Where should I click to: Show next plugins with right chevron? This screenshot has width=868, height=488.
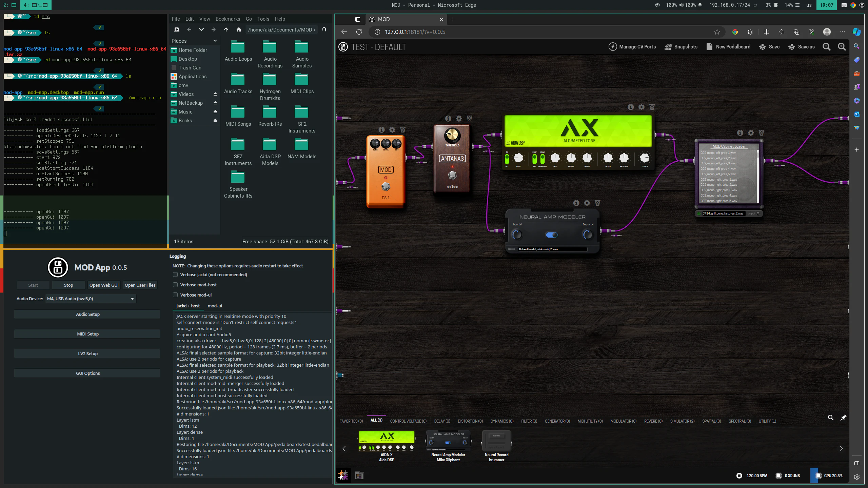tap(841, 449)
